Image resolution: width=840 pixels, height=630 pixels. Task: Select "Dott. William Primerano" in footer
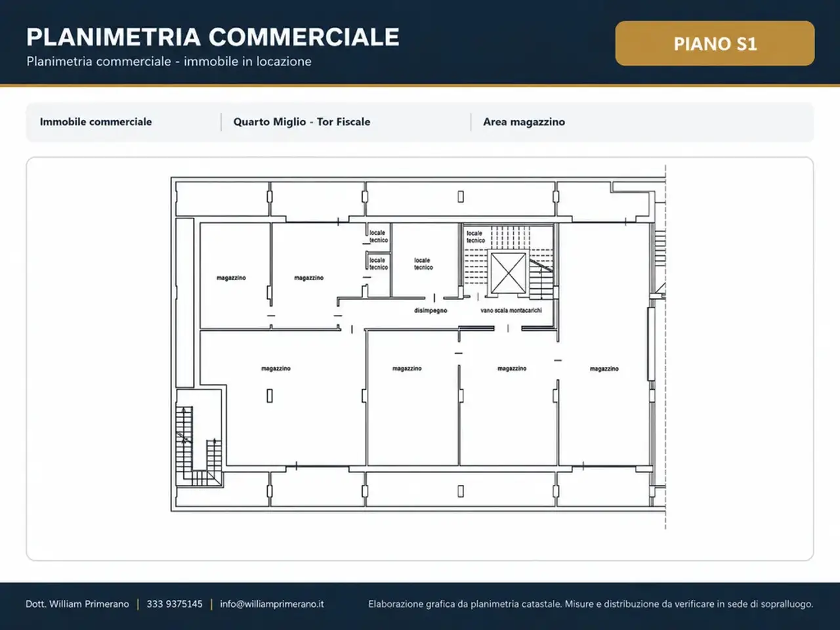pyautogui.click(x=77, y=604)
